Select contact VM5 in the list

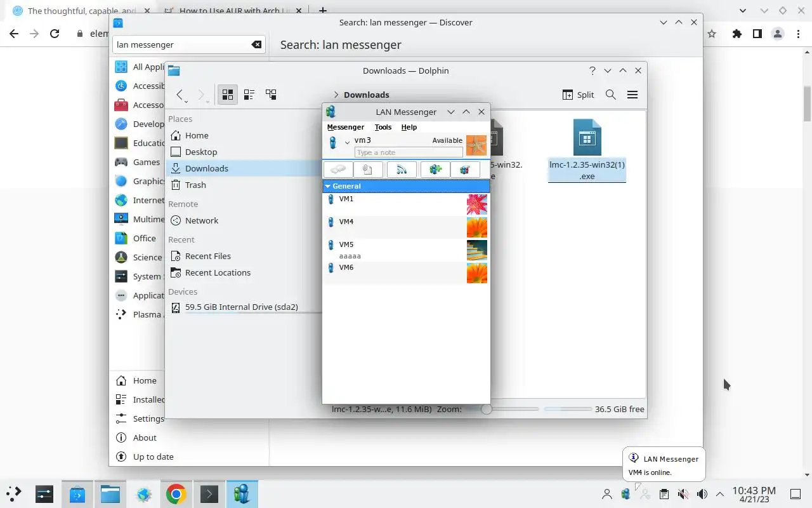[406, 250]
